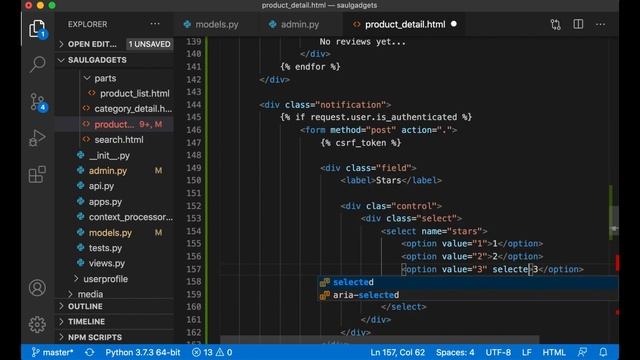Accept the 'selected' autocomplete suggestion
Image resolution: width=640 pixels, height=360 pixels.
468,282
